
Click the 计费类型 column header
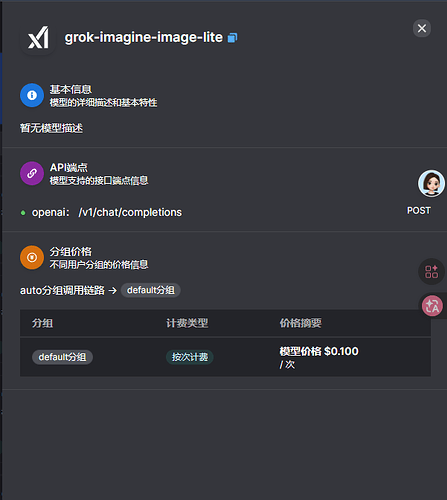187,323
